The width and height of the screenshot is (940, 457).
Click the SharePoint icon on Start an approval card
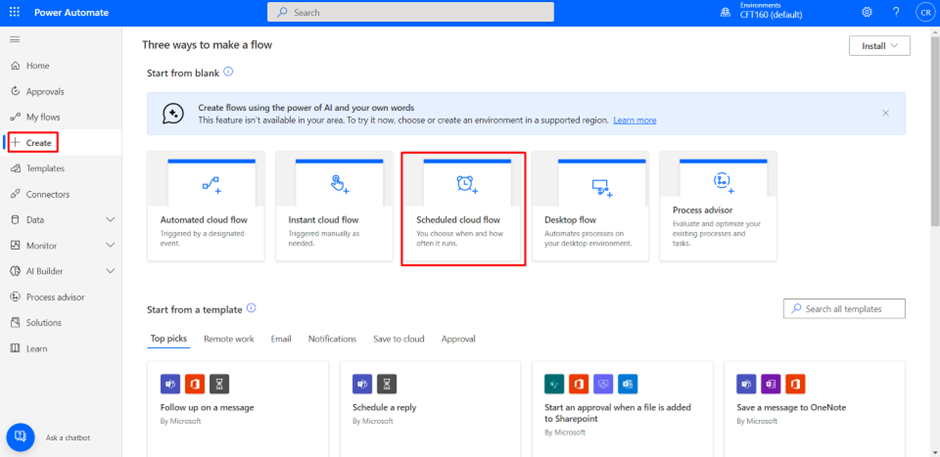(x=555, y=383)
